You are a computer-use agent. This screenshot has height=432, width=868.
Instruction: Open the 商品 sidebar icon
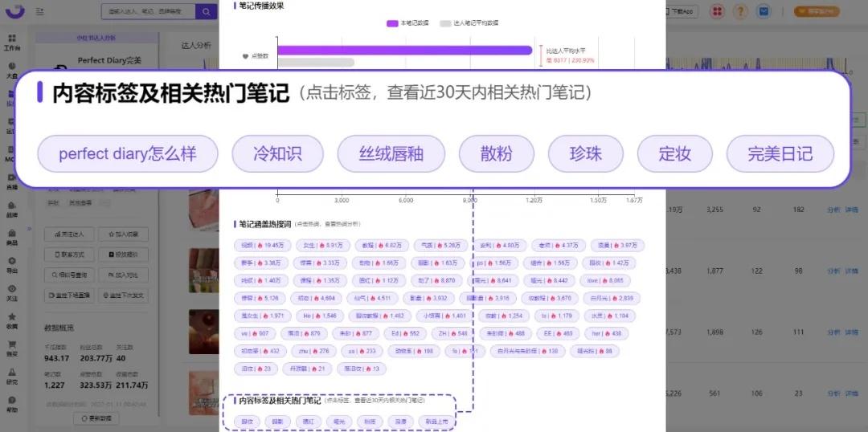pos(11,237)
